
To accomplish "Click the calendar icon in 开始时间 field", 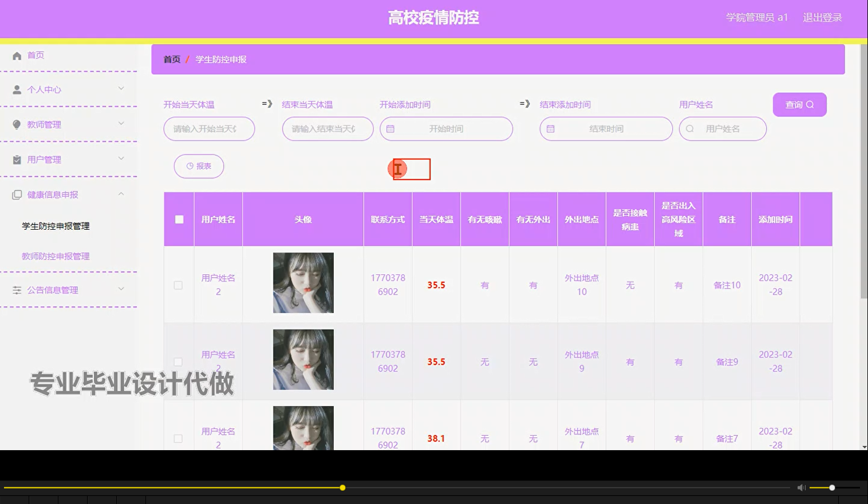I will click(x=390, y=129).
